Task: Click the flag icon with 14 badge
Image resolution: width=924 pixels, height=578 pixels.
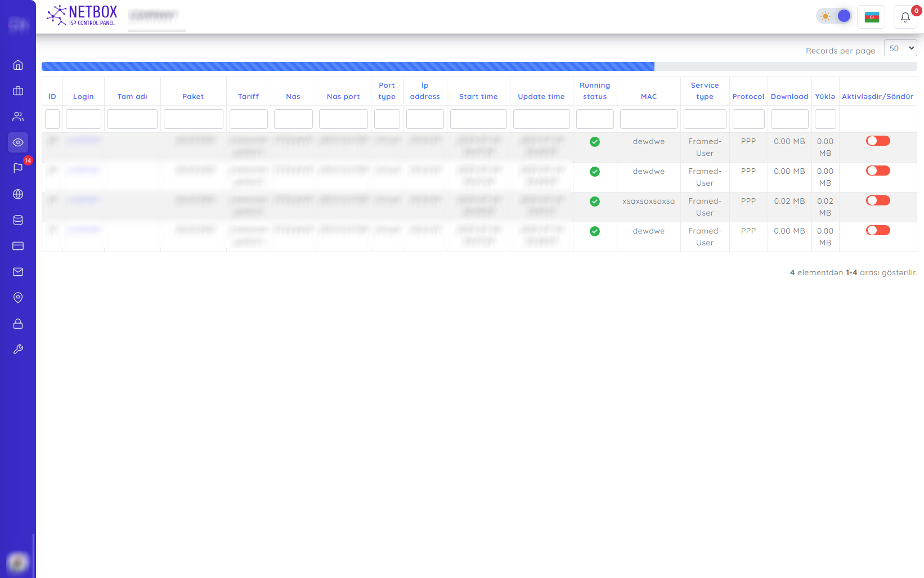Action: tap(18, 168)
